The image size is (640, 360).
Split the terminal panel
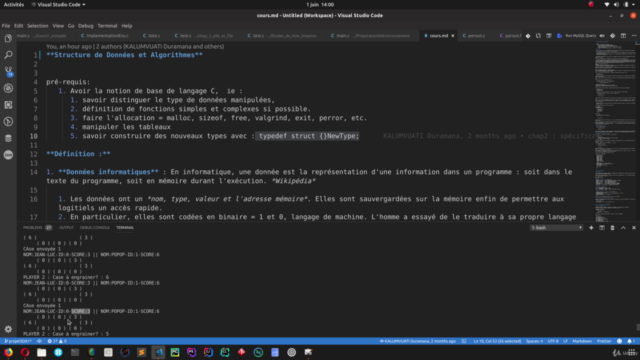point(602,228)
